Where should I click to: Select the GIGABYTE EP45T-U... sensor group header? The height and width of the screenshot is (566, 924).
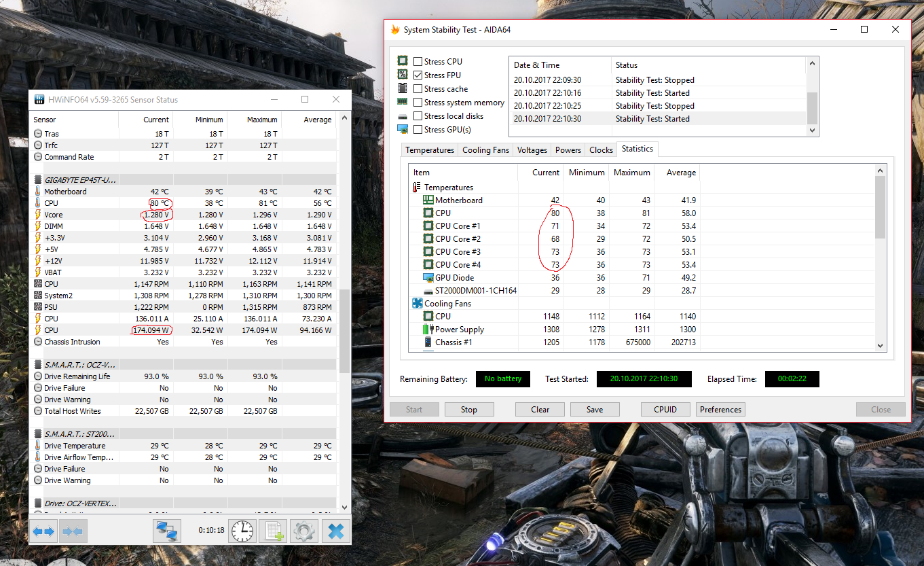(x=185, y=180)
